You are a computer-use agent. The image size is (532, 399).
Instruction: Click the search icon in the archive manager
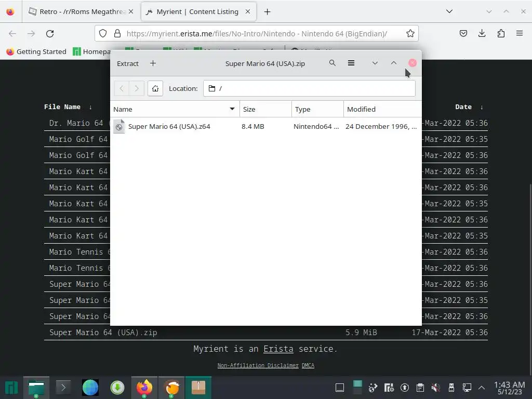tap(332, 63)
